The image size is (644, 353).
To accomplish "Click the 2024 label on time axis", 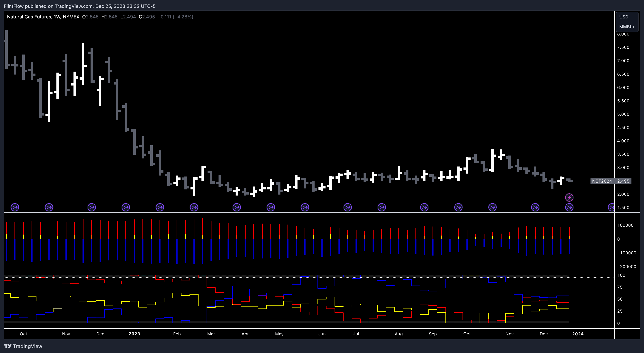I will 578,334.
